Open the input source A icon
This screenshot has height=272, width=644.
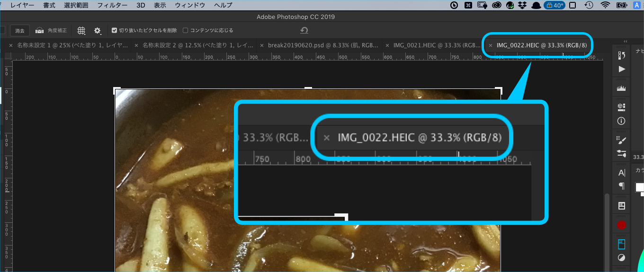tap(636, 5)
